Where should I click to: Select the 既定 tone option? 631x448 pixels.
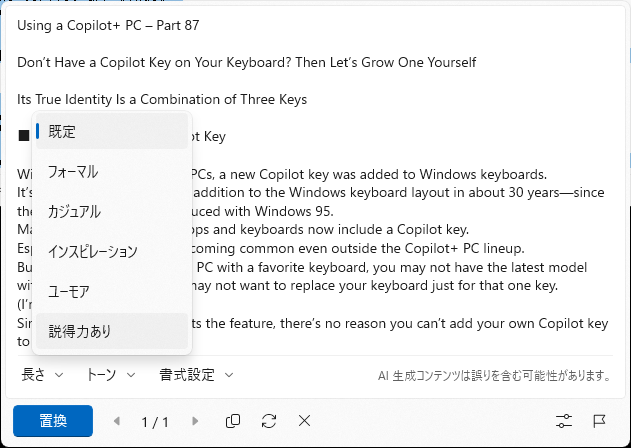point(112,131)
